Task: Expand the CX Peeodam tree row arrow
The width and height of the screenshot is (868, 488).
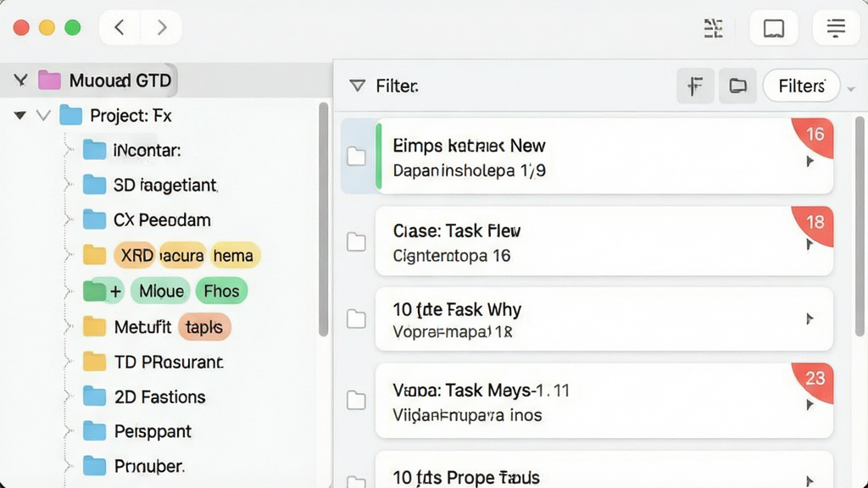Action: click(68, 219)
